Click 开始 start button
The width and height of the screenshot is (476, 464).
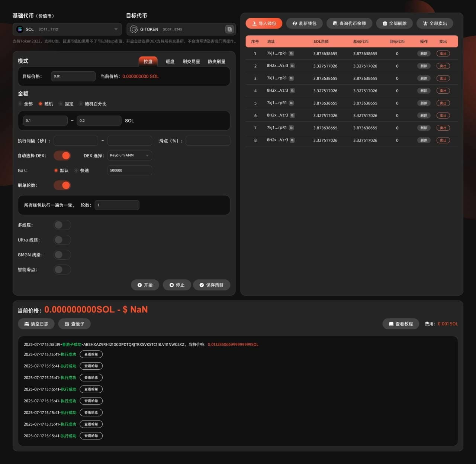[x=145, y=285]
